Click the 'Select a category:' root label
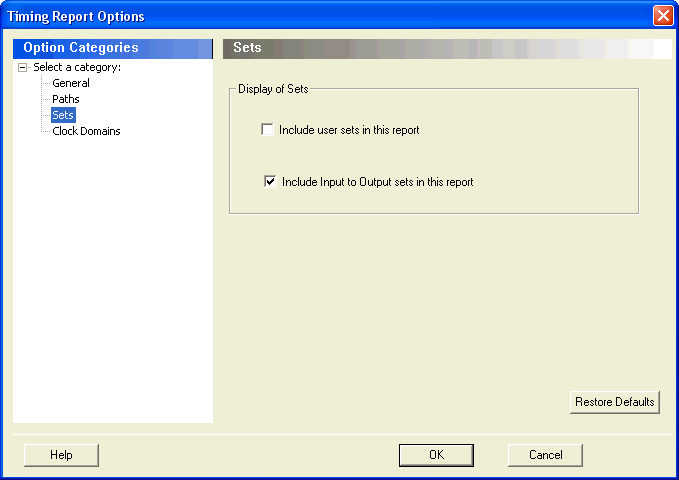The width and height of the screenshot is (679, 480). [77, 67]
